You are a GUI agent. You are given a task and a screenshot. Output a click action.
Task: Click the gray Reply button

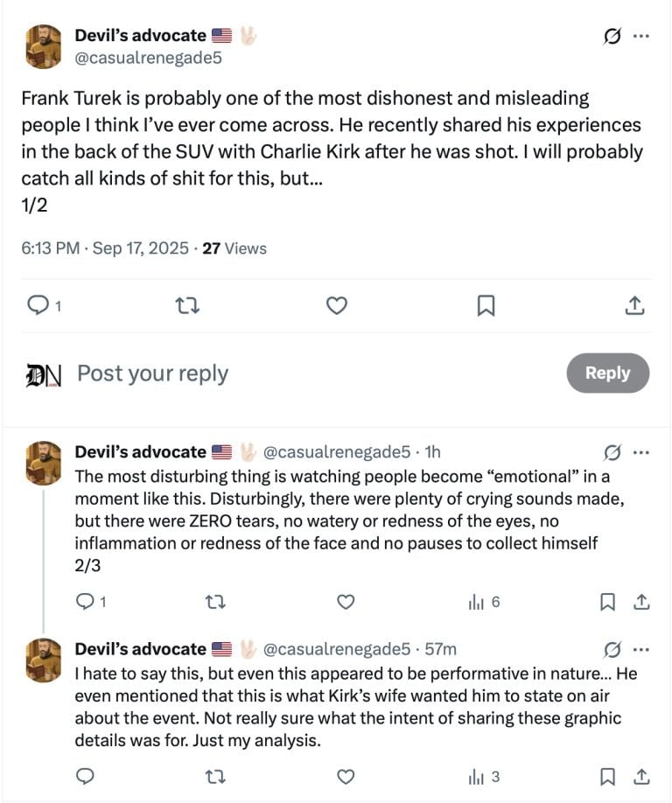[607, 373]
